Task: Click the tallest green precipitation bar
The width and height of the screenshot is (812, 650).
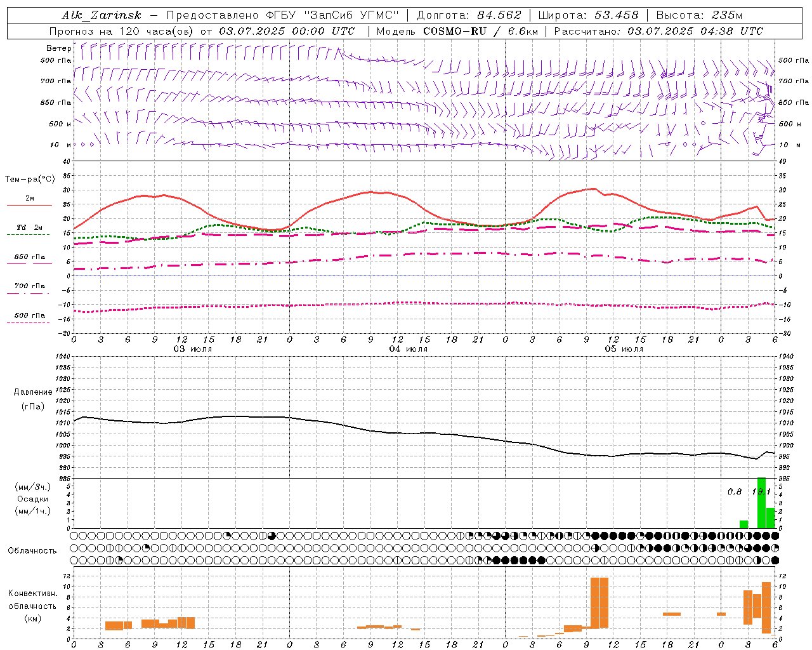Action: click(762, 503)
